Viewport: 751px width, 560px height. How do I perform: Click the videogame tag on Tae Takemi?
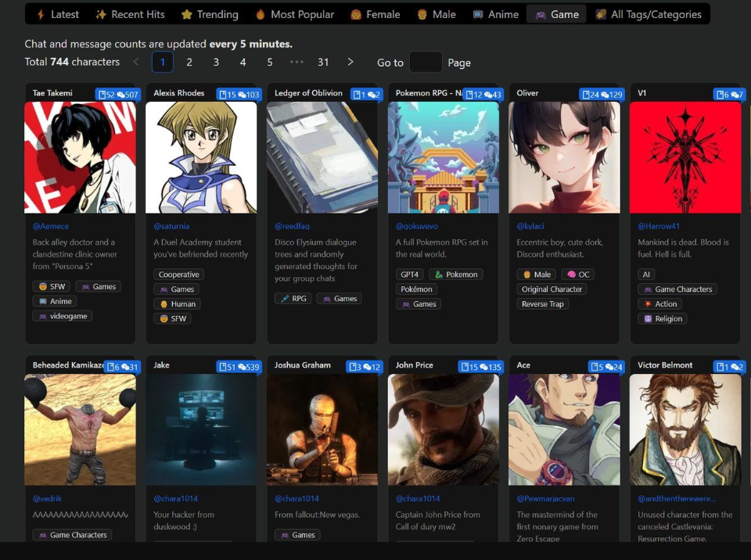tap(63, 316)
